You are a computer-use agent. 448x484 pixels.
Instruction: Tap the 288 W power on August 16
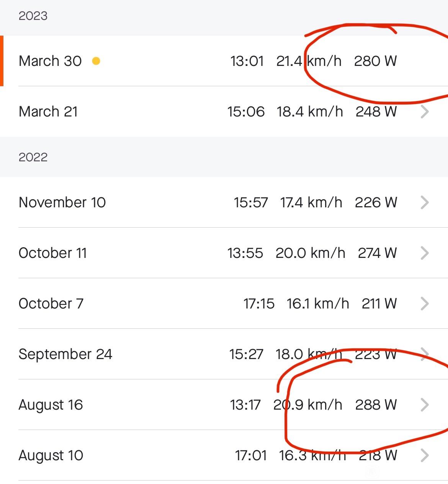[376, 405]
